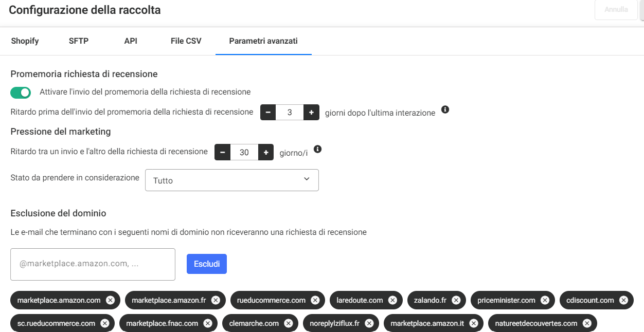Click info icon next to giorno/i

(x=317, y=149)
